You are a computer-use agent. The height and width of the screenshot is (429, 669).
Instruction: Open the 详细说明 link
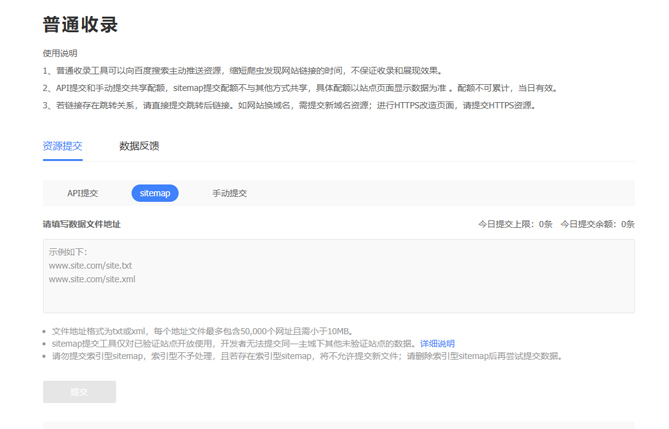click(436, 344)
